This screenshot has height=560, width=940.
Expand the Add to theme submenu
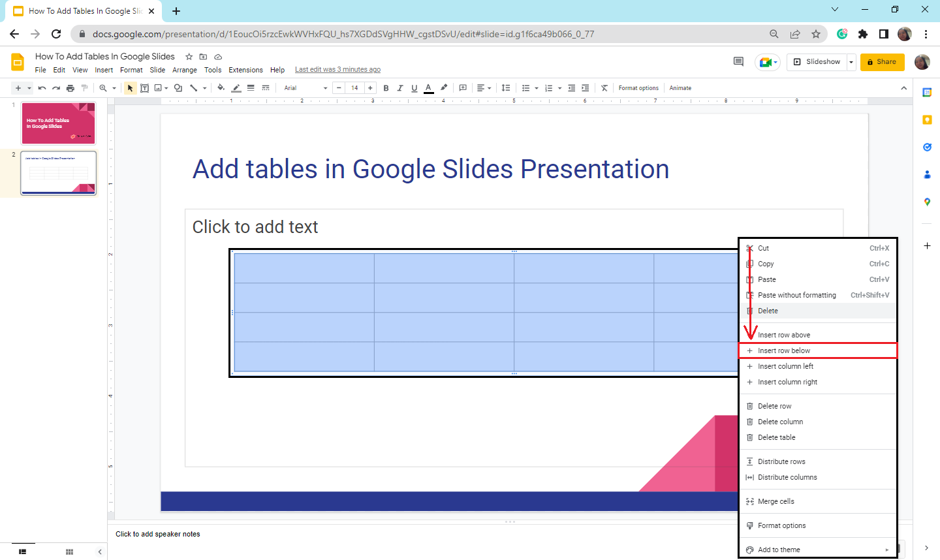click(887, 550)
